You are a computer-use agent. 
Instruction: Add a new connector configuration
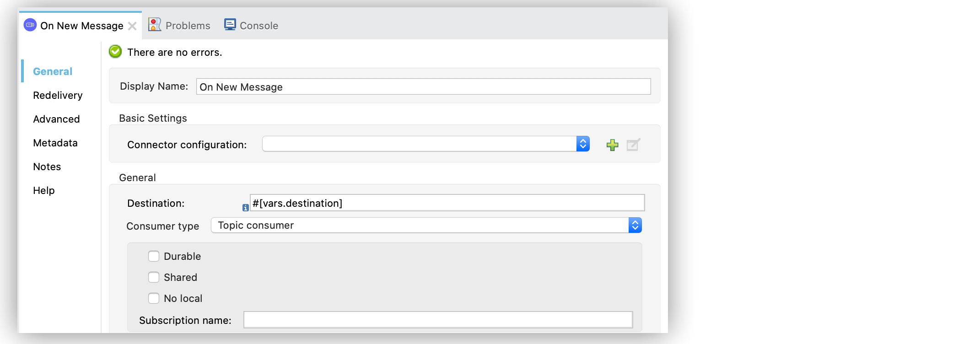(x=612, y=144)
